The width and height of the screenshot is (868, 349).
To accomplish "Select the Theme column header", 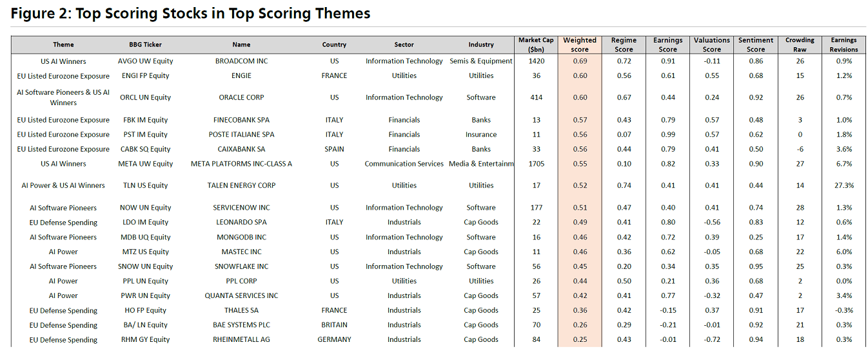I will [63, 45].
